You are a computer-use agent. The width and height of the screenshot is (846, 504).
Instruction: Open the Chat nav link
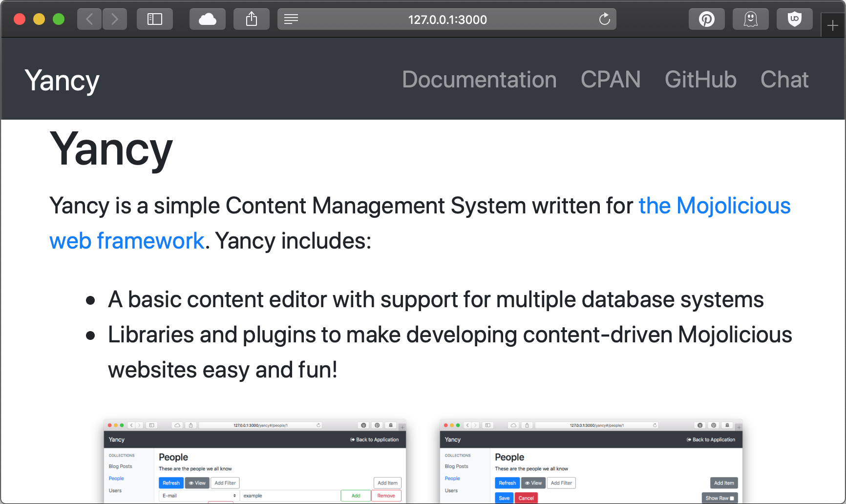(784, 80)
